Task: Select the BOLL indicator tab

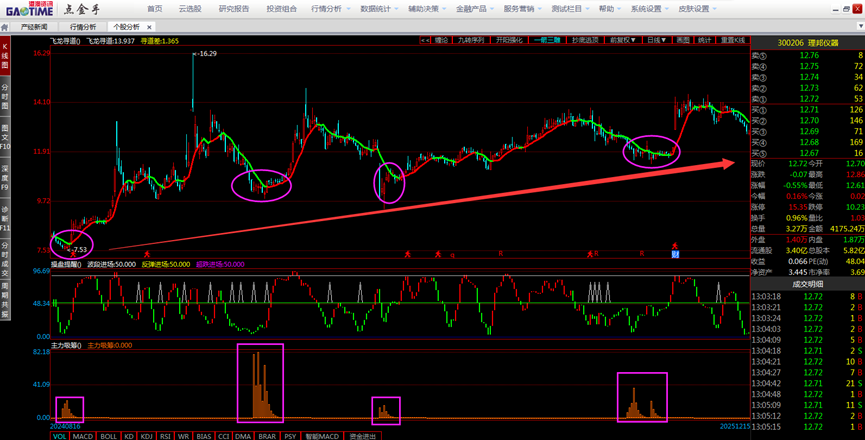Action: (109, 436)
